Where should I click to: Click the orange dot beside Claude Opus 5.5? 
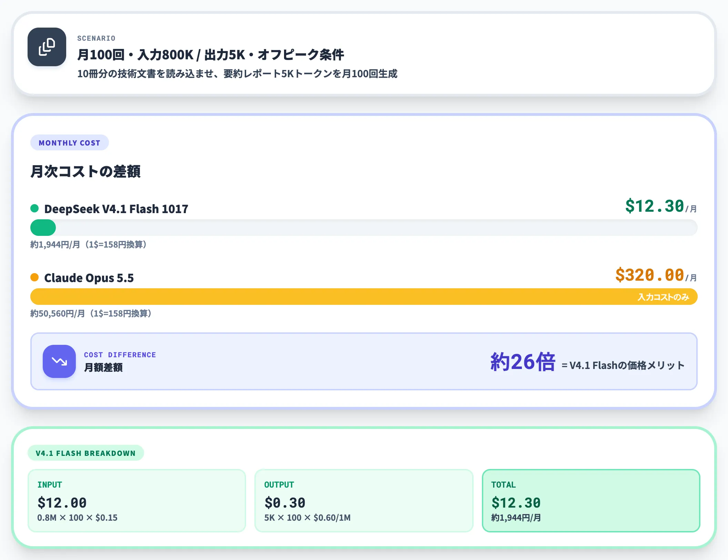pyautogui.click(x=34, y=277)
